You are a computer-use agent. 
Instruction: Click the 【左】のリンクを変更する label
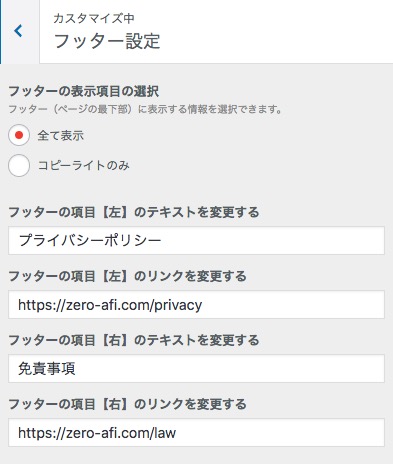tap(127, 276)
